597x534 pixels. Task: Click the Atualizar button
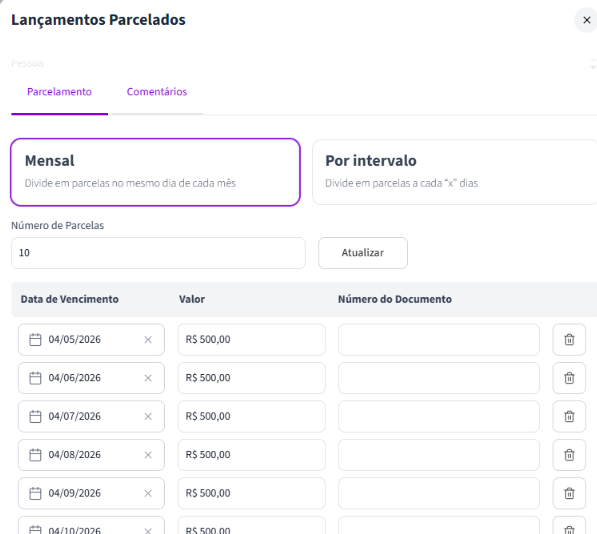[363, 253]
